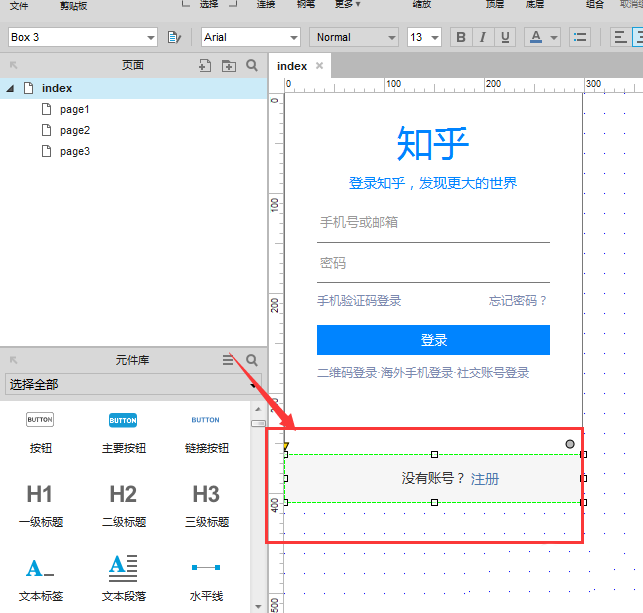This screenshot has width=643, height=613.
Task: Select the H2 二级标题 widget
Action: [x=123, y=505]
